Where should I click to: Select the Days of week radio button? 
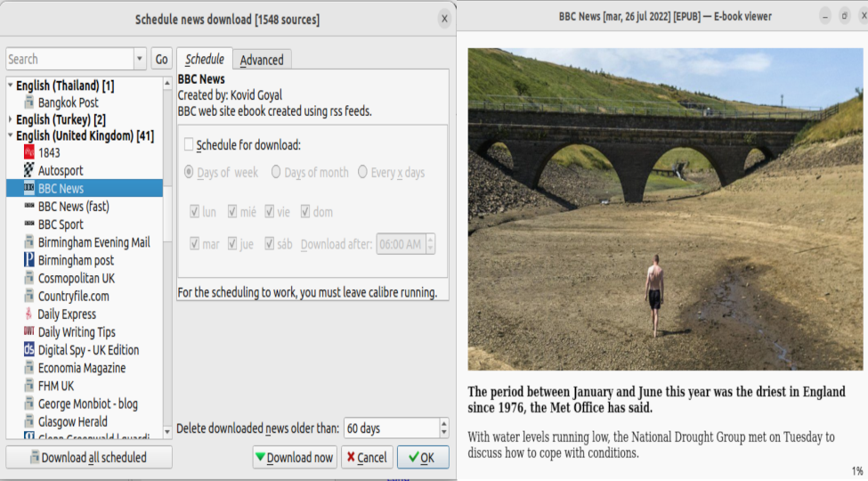point(189,172)
